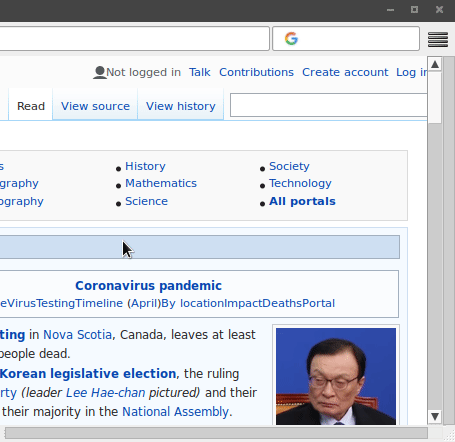Open the Impact link
Screen dimensions: 455x442
pyautogui.click(x=243, y=303)
